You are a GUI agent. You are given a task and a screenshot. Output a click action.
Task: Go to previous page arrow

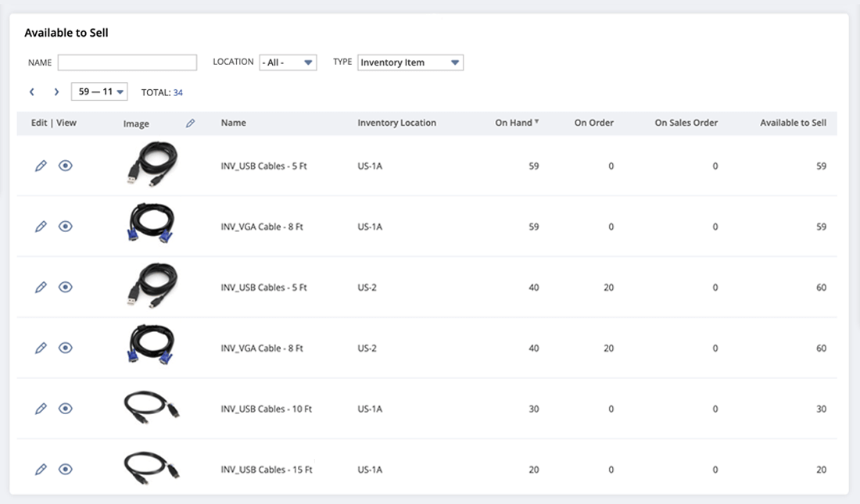(x=32, y=92)
